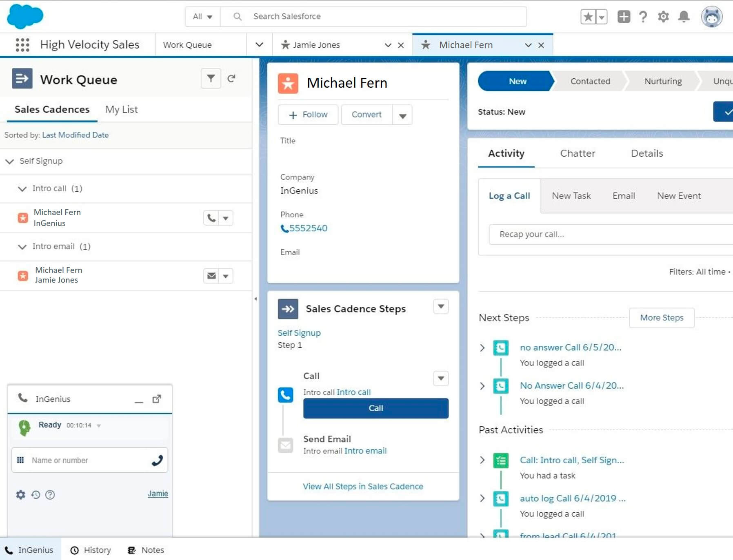
Task: Click View All Steps in Sales Cadence
Action: [x=363, y=486]
